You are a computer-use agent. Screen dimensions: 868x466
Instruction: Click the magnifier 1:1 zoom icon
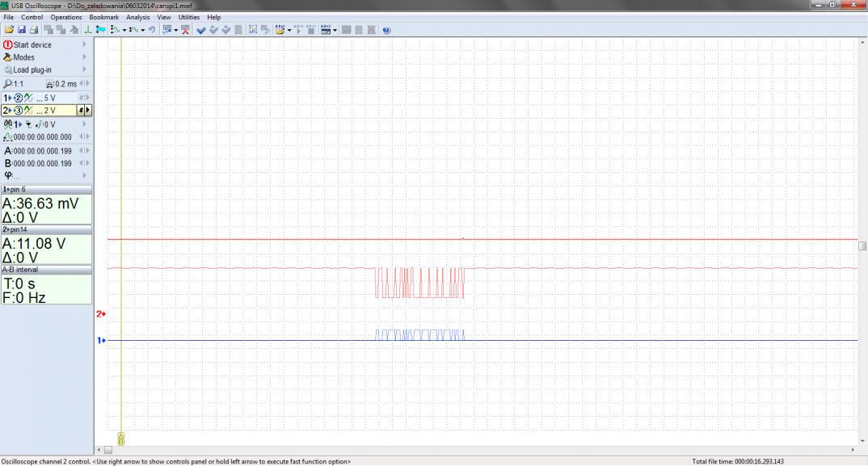7,84
